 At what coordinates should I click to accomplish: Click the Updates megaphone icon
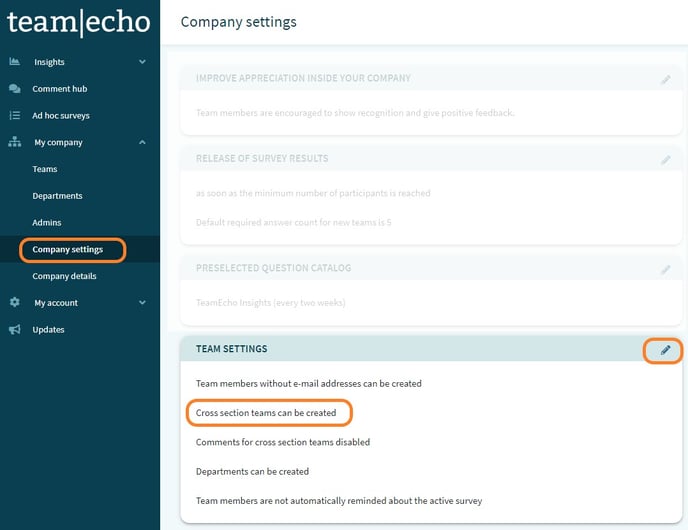[x=15, y=330]
